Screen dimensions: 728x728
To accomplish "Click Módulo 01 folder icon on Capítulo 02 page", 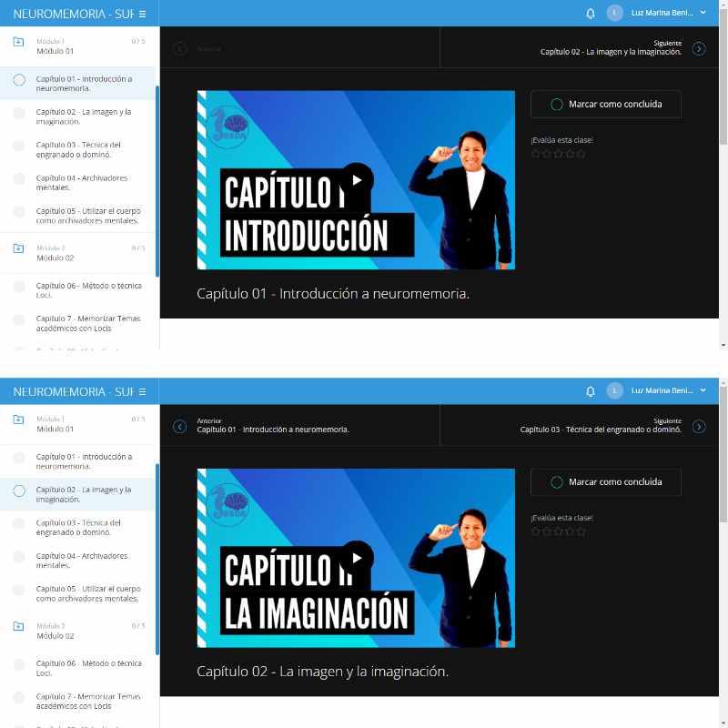I will tap(19, 420).
